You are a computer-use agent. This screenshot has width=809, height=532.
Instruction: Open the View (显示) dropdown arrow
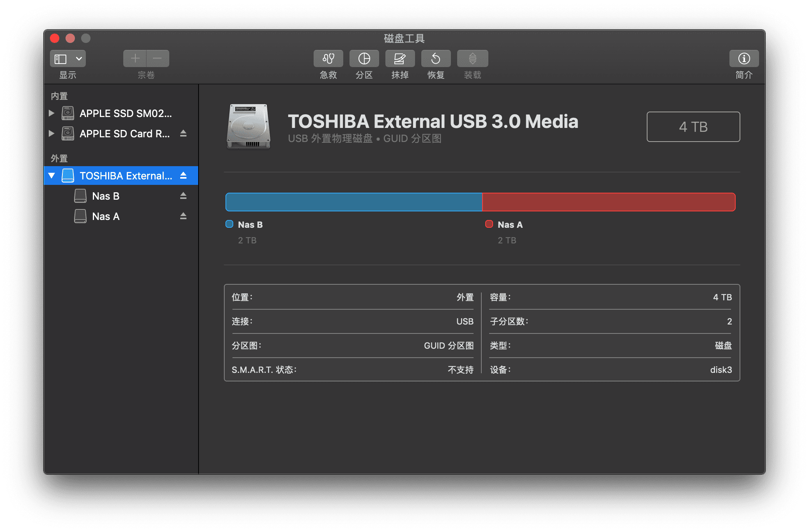pos(79,59)
